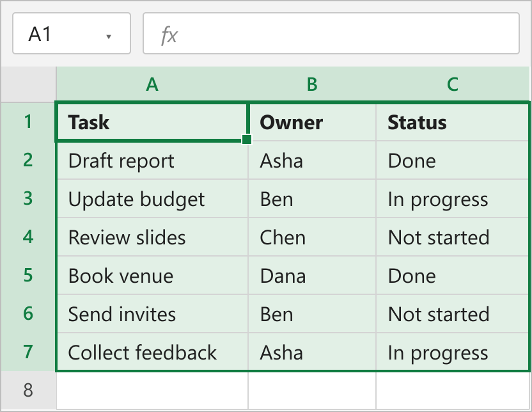Select In progress status for Collect feedback
This screenshot has width=532, height=412.
click(x=453, y=352)
